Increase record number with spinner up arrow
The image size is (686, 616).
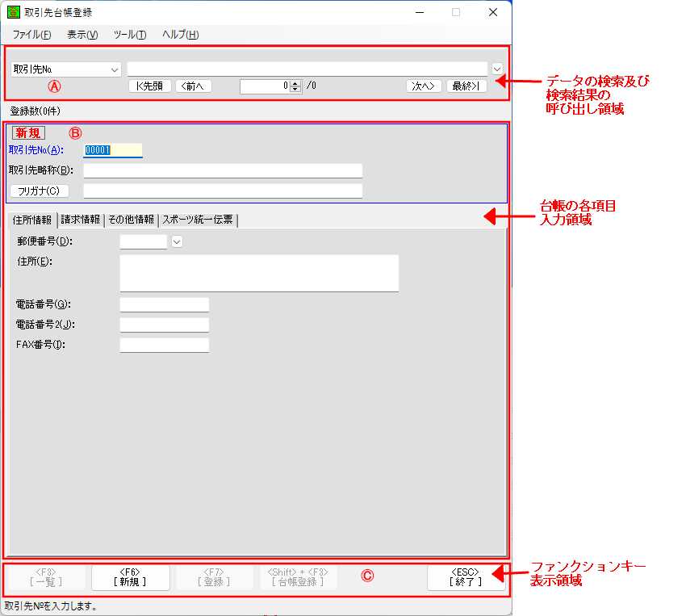[x=295, y=83]
